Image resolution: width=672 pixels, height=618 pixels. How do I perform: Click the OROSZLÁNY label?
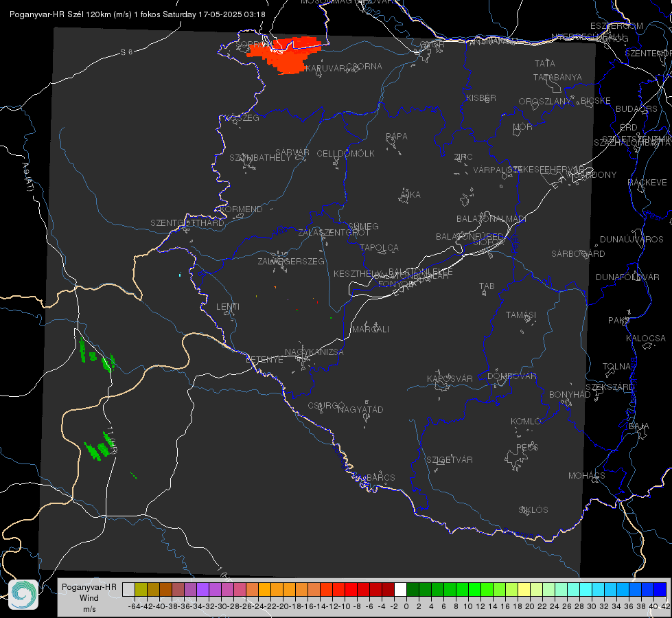(545, 102)
